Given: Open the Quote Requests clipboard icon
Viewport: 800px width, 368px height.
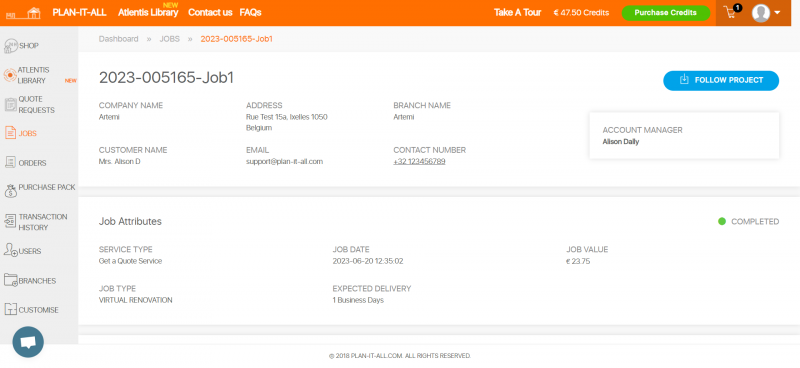Looking at the screenshot, I should click(x=11, y=105).
